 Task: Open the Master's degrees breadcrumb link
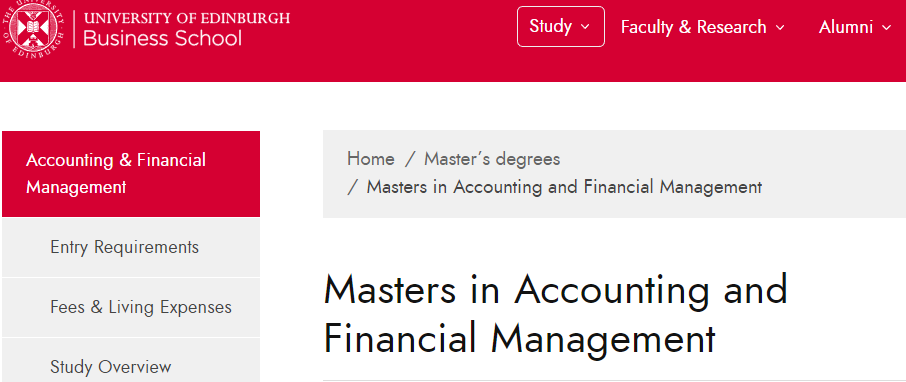pos(492,158)
